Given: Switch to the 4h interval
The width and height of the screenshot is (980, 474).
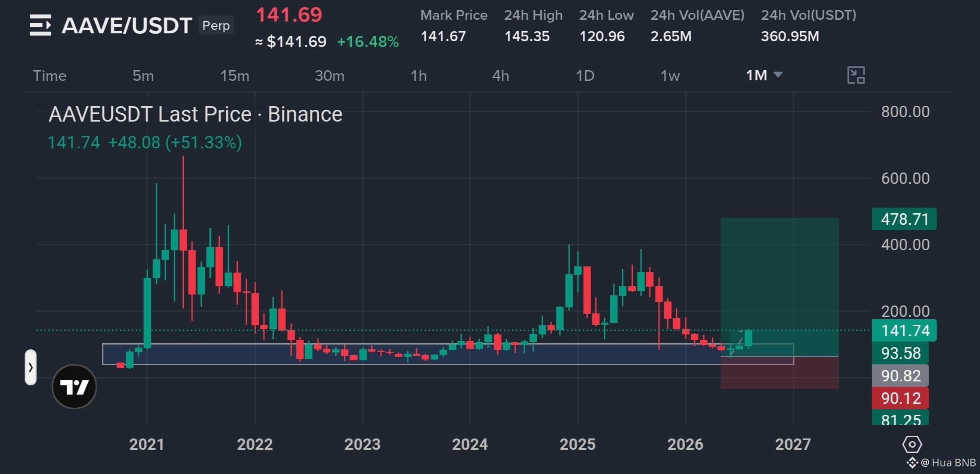Looking at the screenshot, I should pos(500,75).
